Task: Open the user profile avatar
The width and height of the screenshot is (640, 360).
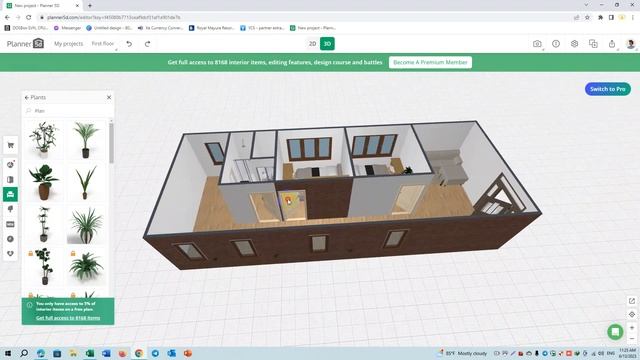Action: click(630, 44)
